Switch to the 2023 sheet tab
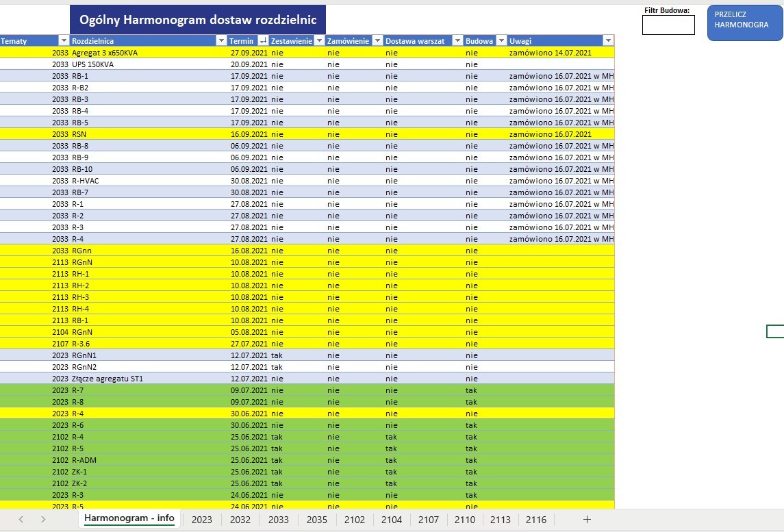 202,520
